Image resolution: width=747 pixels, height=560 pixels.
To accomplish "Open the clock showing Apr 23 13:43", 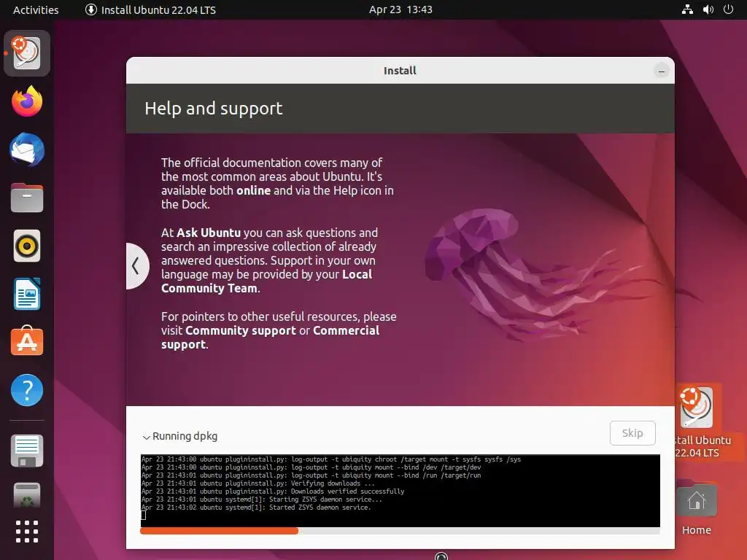I will tap(400, 9).
